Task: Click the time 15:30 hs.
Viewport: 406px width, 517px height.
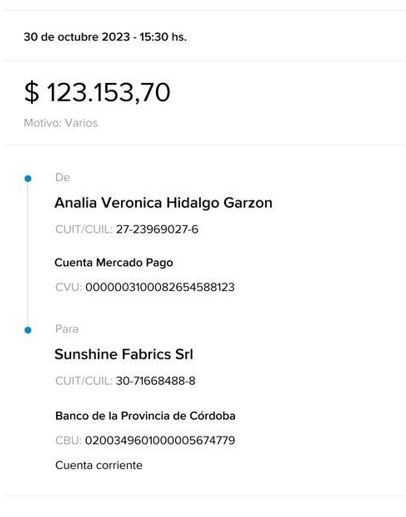Action: point(163,37)
